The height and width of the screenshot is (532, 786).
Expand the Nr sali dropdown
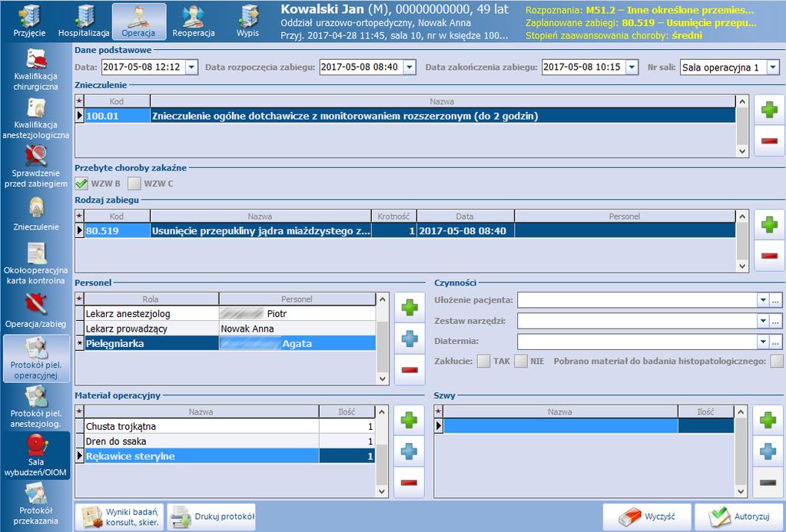coord(773,67)
